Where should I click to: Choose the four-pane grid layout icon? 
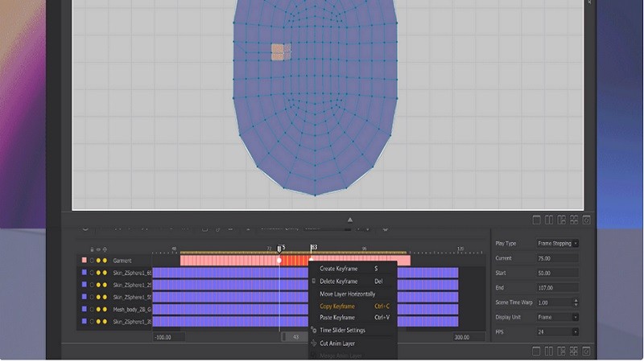coord(574,220)
